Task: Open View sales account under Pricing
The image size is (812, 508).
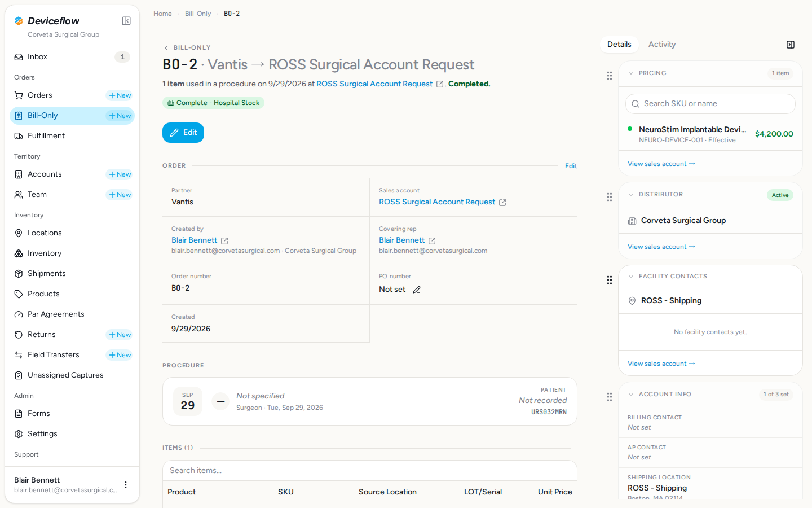Action: 661,164
